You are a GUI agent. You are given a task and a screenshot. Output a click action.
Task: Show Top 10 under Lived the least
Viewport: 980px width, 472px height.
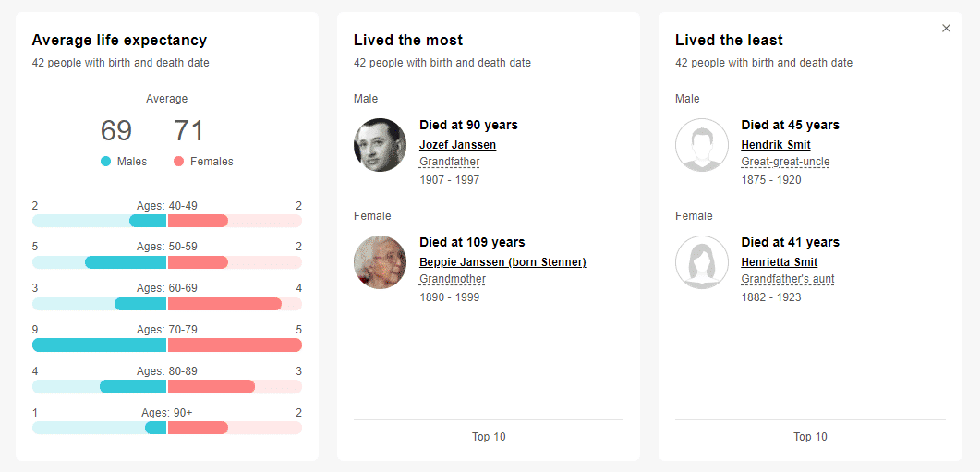pos(810,437)
